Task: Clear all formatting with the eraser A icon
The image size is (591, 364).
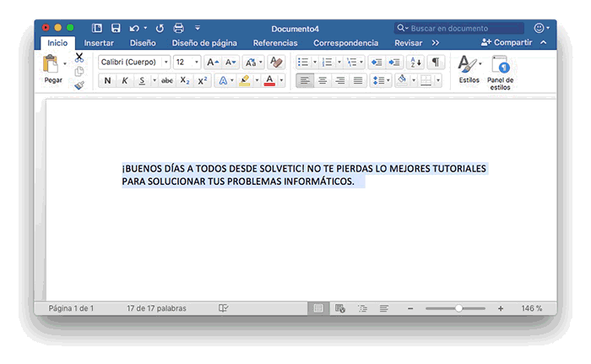Action: [276, 62]
